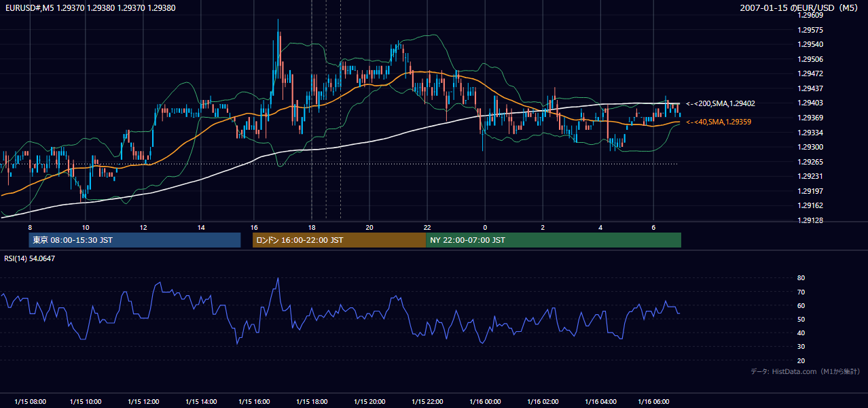Click price axis value 1.29197
The width and height of the screenshot is (868, 408).
point(810,190)
